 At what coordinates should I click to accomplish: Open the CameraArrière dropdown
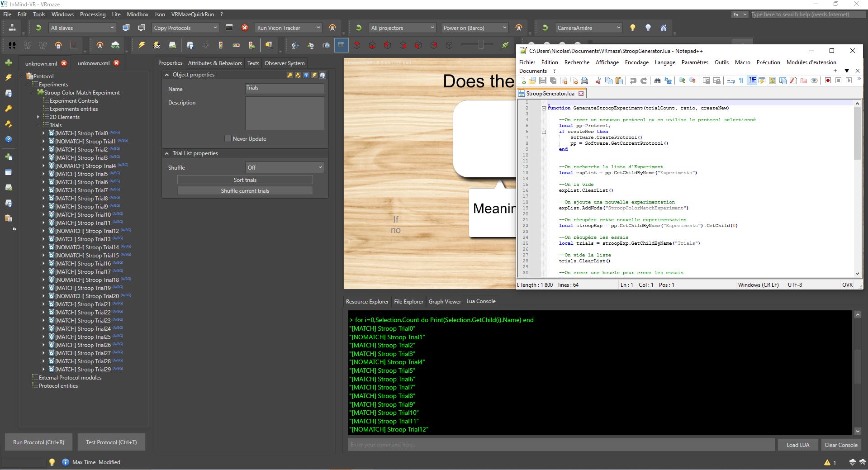[588, 28]
